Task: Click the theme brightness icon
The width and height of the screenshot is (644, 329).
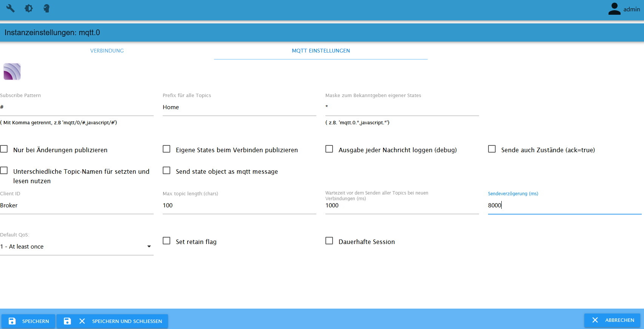Action: coord(29,8)
